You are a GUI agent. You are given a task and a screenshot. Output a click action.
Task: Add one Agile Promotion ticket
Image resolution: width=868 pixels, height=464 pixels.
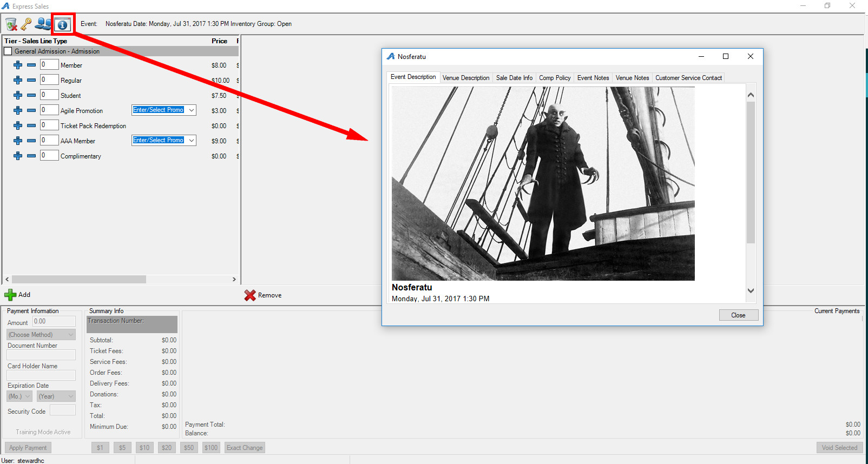click(18, 110)
